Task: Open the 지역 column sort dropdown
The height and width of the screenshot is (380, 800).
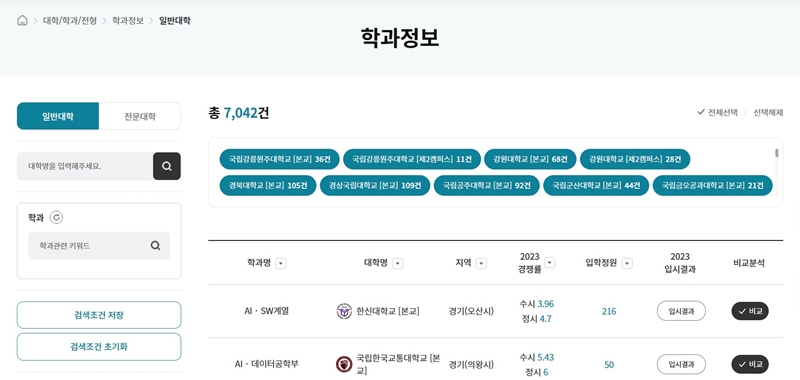Action: (x=481, y=263)
